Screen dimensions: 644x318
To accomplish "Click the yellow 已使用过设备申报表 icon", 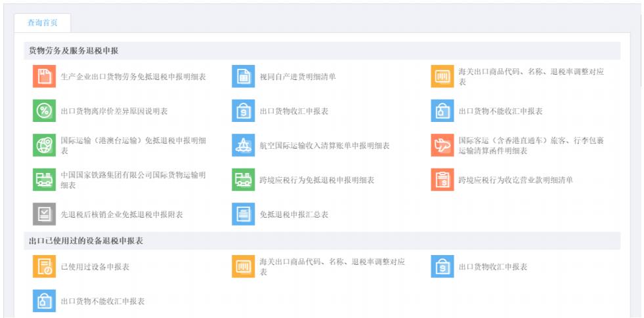I will [x=44, y=266].
